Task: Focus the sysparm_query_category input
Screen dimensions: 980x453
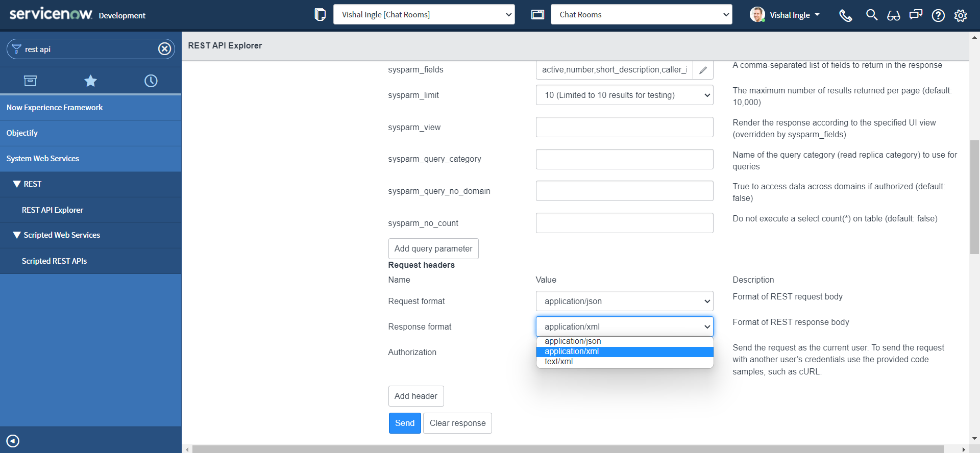Action: point(625,159)
